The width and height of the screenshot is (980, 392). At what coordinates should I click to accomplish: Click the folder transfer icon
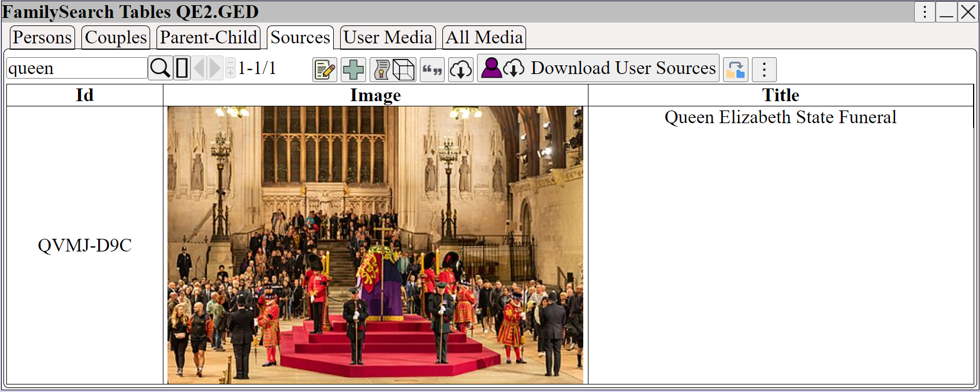[x=736, y=69]
